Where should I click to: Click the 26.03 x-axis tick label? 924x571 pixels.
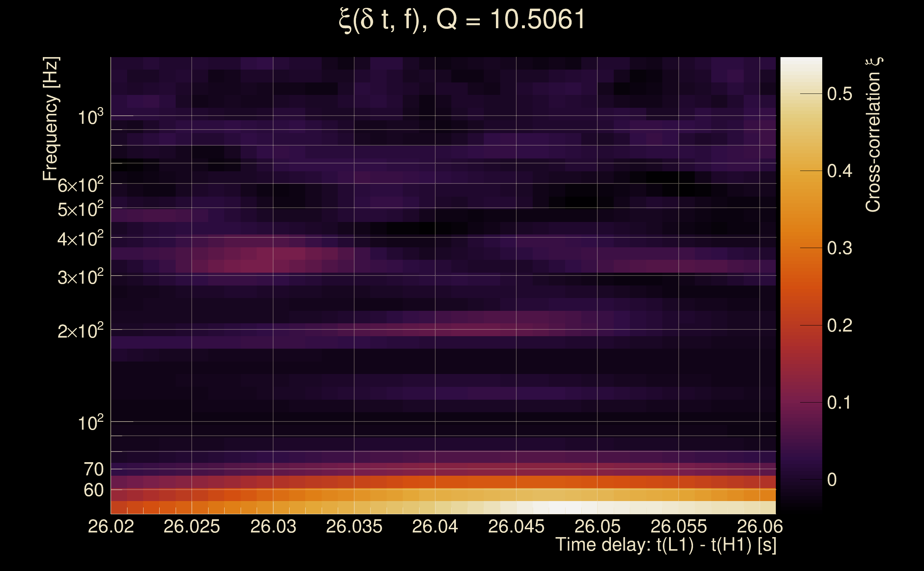click(x=273, y=526)
